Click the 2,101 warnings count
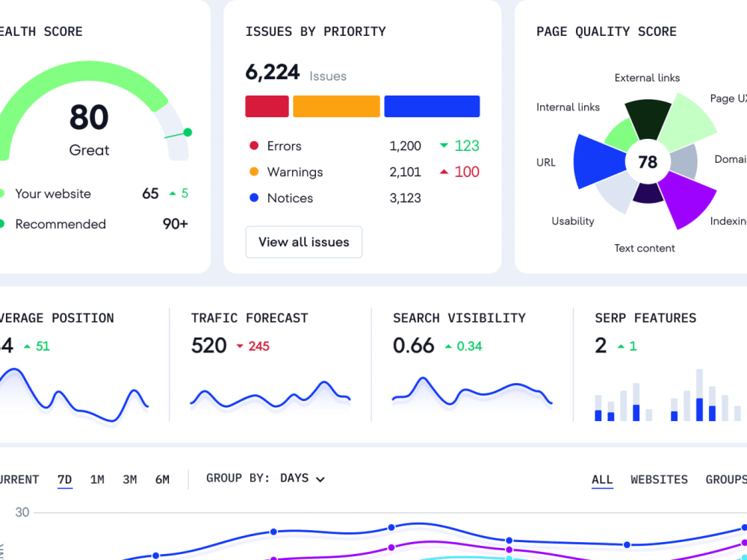This screenshot has width=747, height=560. tap(405, 172)
